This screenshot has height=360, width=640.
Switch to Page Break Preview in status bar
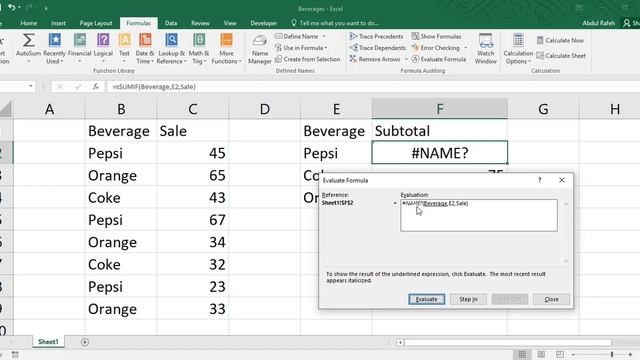pos(560,354)
